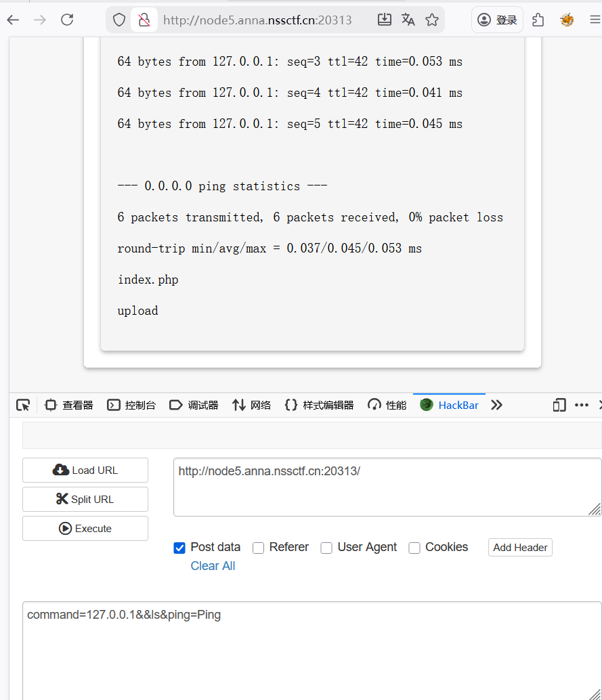Toggle responsive design mode icon
602x700 pixels.
tap(559, 406)
